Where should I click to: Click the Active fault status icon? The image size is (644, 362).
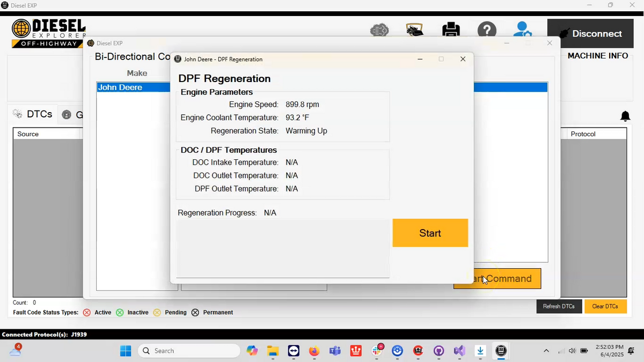87,312
